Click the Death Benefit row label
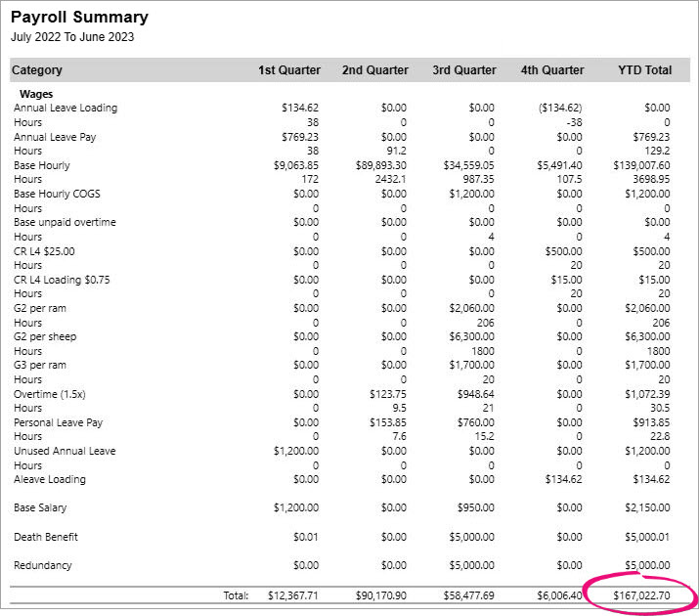 click(x=45, y=537)
